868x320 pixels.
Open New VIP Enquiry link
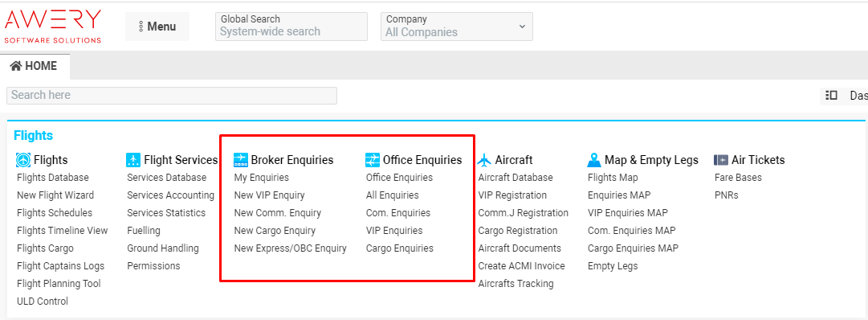click(270, 195)
